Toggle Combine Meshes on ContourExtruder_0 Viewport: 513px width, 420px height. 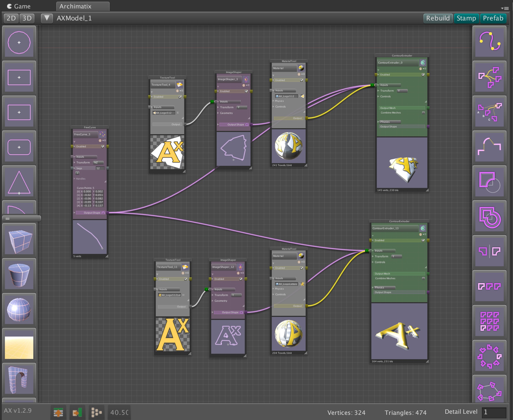pyautogui.click(x=423, y=113)
